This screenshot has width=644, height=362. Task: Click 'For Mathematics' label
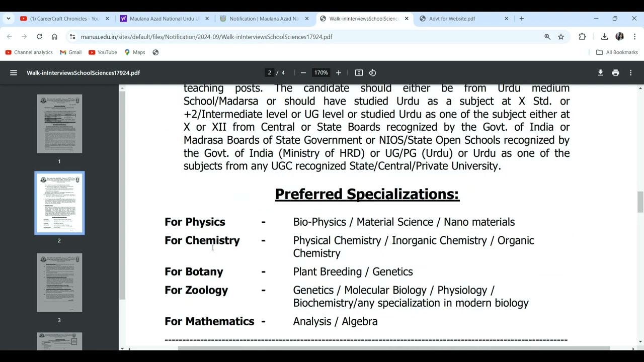[x=209, y=321]
